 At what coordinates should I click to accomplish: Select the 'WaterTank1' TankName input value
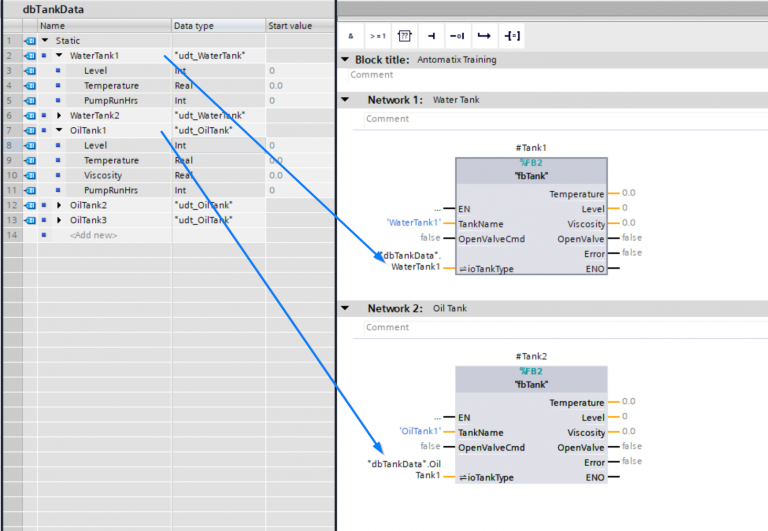click(413, 223)
